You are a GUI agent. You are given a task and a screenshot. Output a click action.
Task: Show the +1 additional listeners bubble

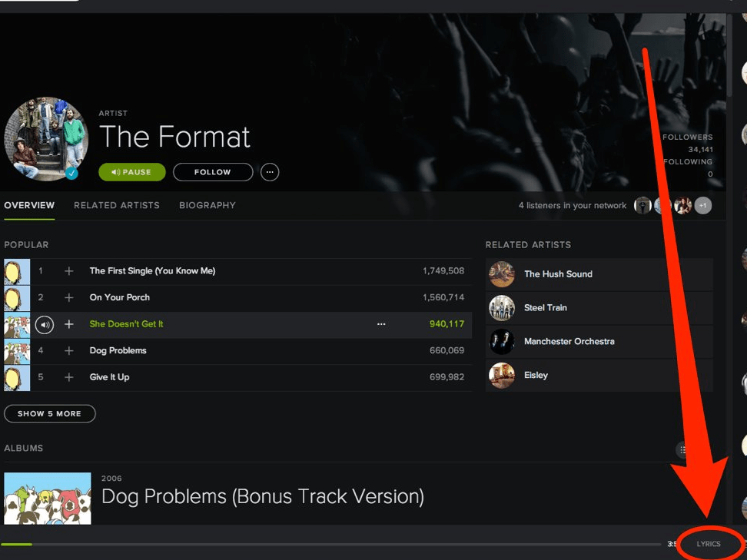pos(702,206)
